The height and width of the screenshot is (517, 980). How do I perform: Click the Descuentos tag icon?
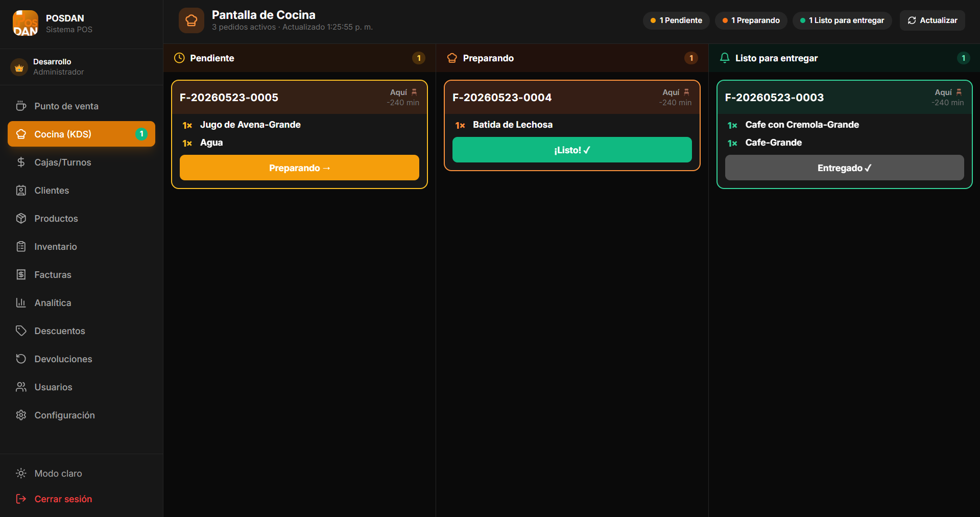point(21,331)
